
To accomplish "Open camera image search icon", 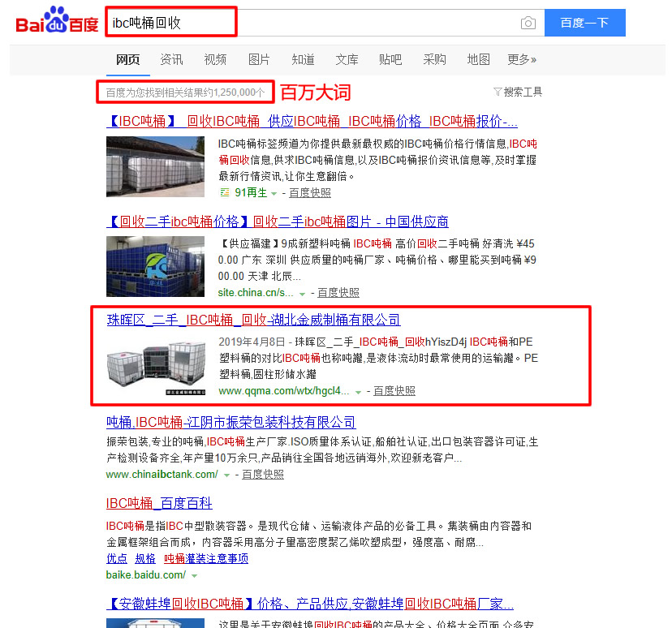I will click(x=528, y=23).
